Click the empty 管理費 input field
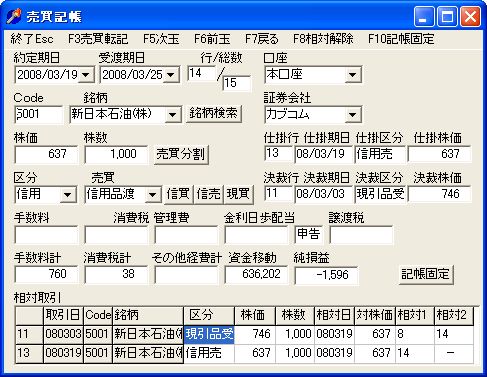This screenshot has height=377, width=487. [186, 235]
